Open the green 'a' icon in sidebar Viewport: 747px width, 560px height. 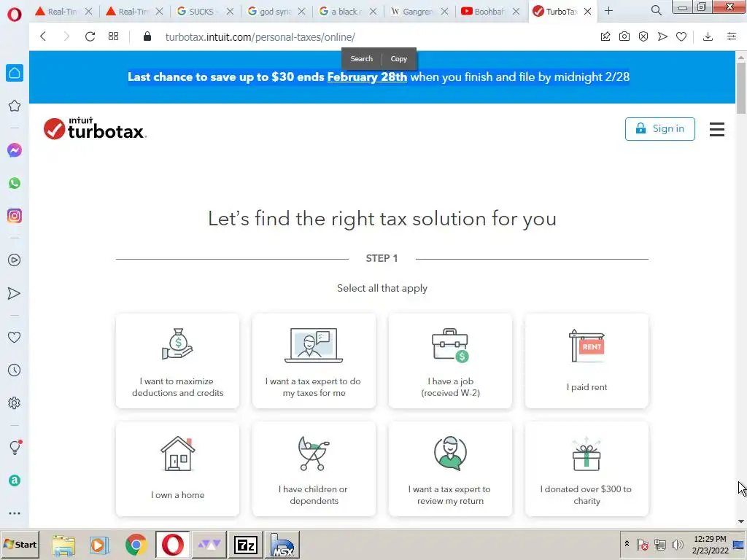pyautogui.click(x=15, y=481)
